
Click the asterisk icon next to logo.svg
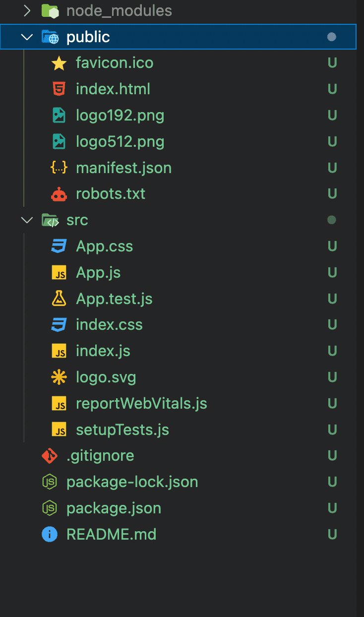tap(59, 377)
